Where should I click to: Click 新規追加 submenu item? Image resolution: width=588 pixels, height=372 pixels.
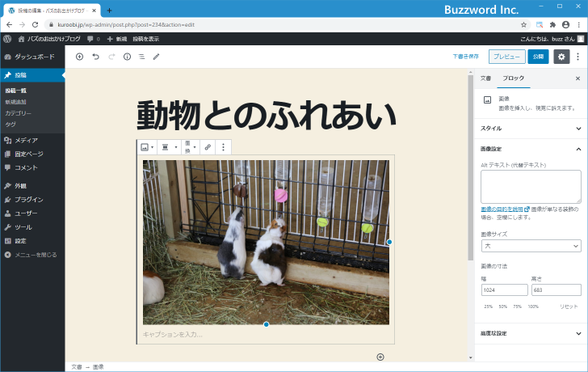click(16, 102)
